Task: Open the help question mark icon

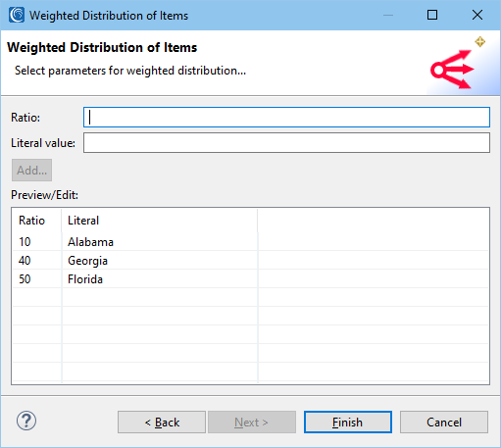Action: 26,421
